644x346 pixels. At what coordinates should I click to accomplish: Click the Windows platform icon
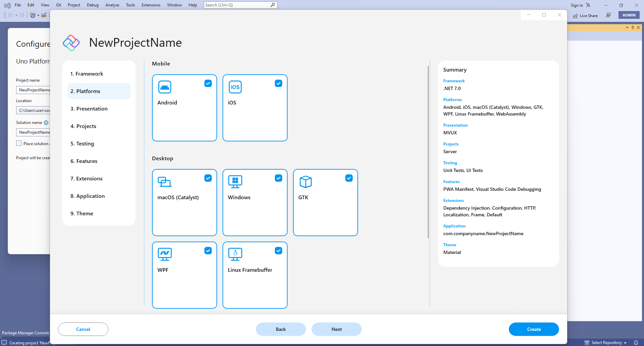click(x=235, y=182)
